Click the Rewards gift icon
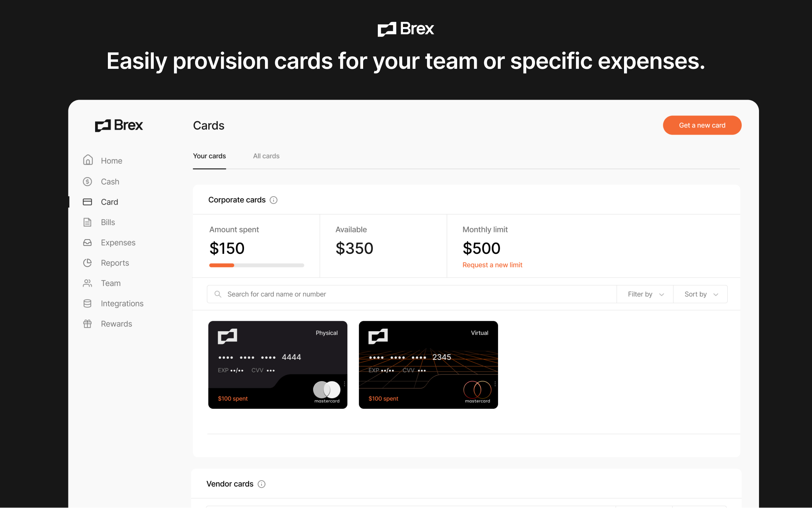Screen dimensions: 812x508 point(88,324)
